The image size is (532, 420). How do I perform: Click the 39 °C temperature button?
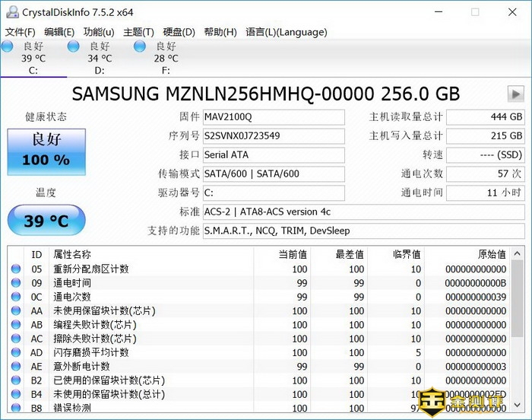(46, 221)
